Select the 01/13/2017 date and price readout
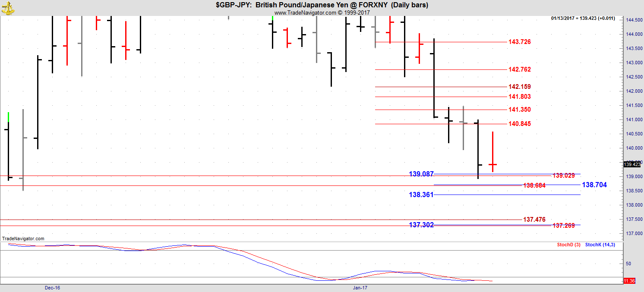This screenshot has height=292, width=644. (x=583, y=19)
